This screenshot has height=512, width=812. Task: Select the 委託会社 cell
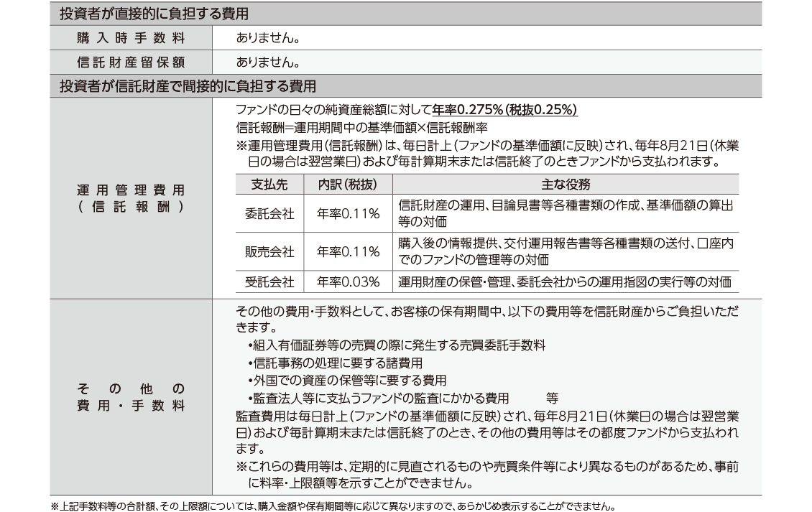(269, 213)
